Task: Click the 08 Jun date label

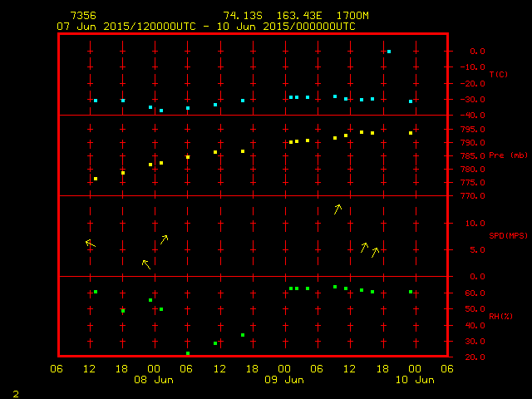Action: tap(154, 380)
